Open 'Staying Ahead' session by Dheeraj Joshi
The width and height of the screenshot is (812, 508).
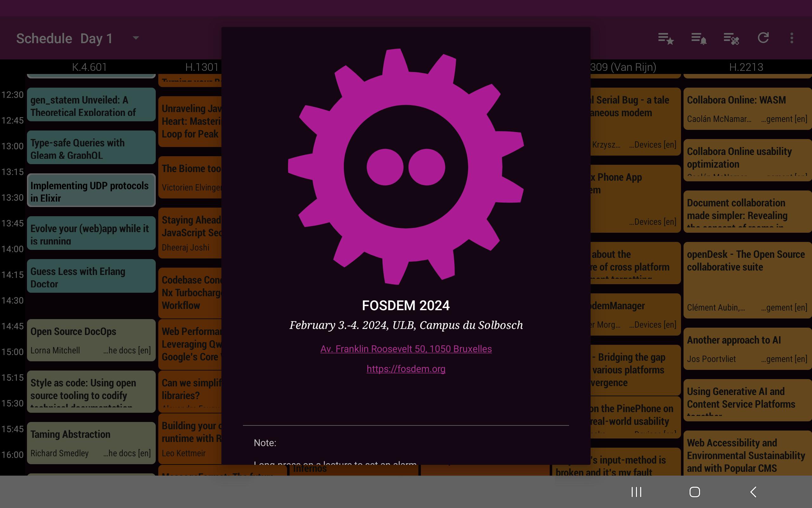coord(190,233)
